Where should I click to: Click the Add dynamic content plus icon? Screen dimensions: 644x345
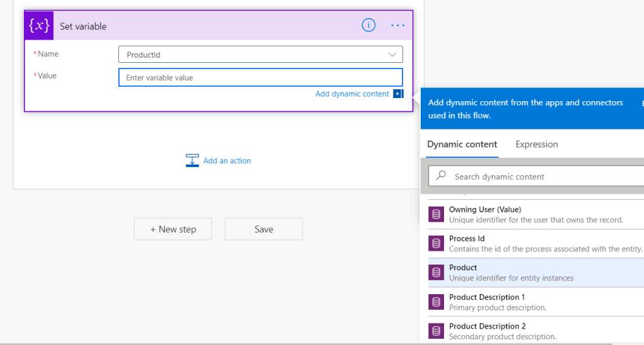(x=397, y=94)
